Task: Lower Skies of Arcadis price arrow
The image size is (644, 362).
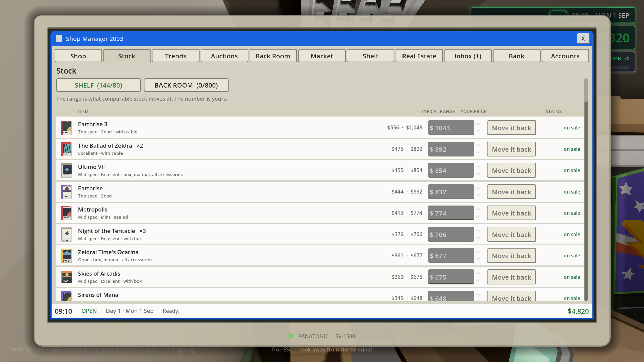Action: point(478,281)
